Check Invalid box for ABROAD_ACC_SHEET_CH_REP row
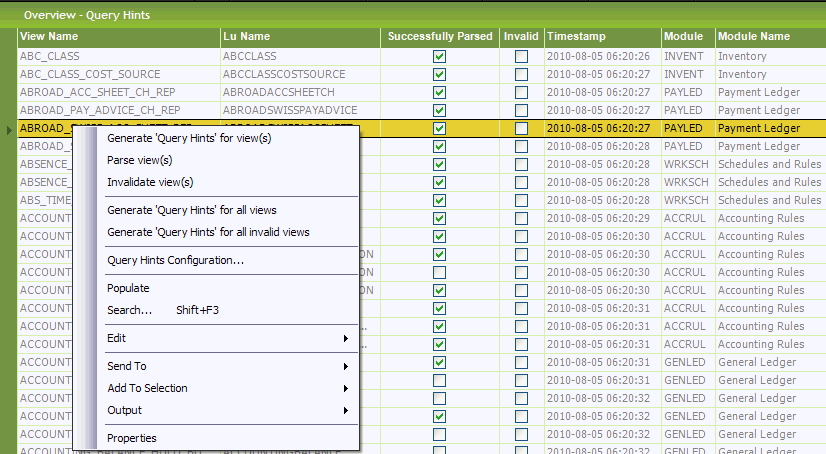 tap(521, 93)
